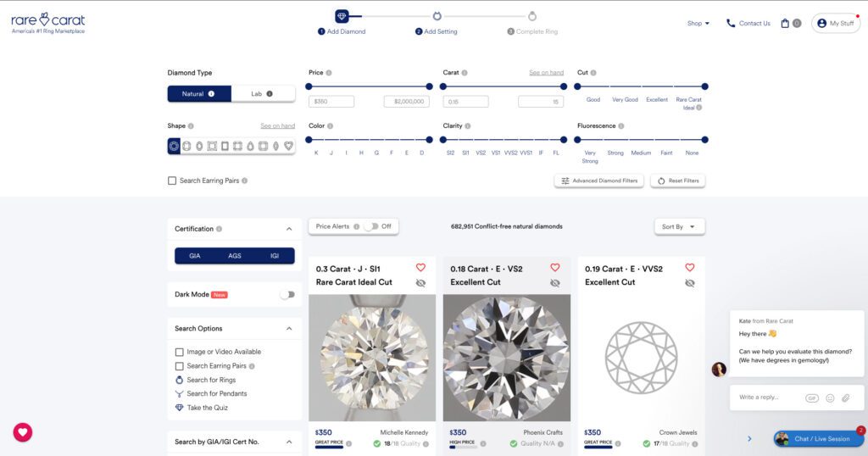The image size is (868, 456).
Task: Collapse the Certification section
Action: pyautogui.click(x=289, y=229)
